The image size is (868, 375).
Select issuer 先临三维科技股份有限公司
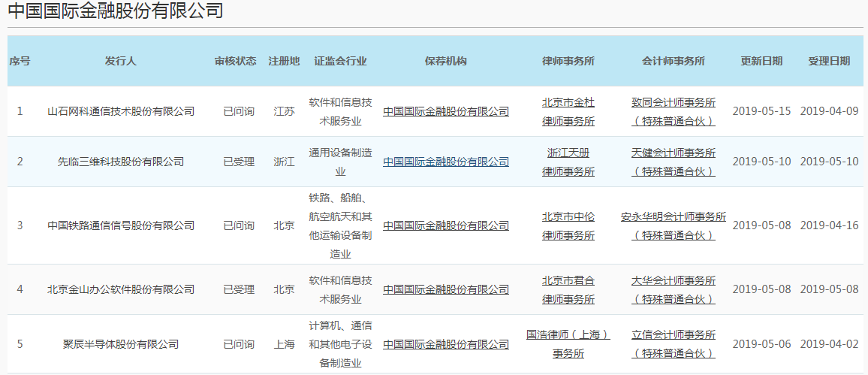click(121, 162)
